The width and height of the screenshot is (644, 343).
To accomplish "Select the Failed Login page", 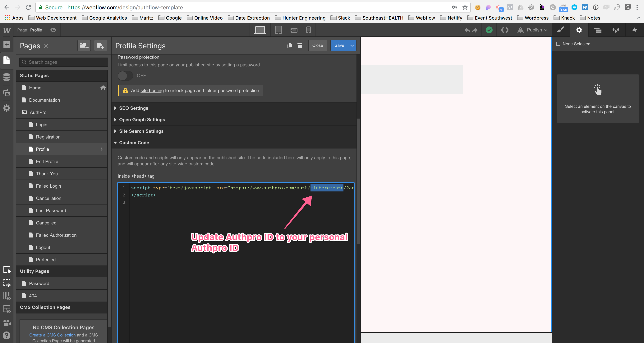I will (62, 186).
